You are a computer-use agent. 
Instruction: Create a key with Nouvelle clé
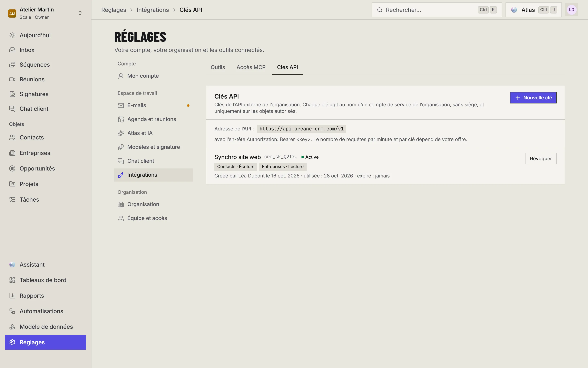point(533,98)
